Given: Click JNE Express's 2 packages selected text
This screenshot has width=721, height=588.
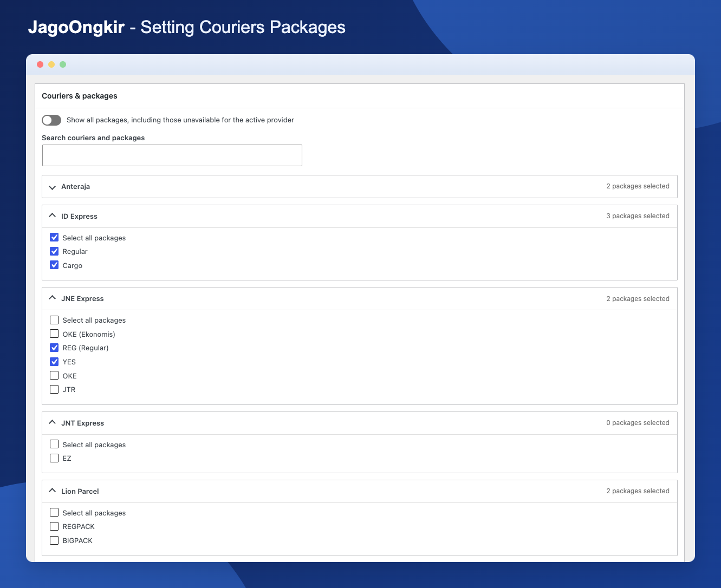Looking at the screenshot, I should point(638,299).
